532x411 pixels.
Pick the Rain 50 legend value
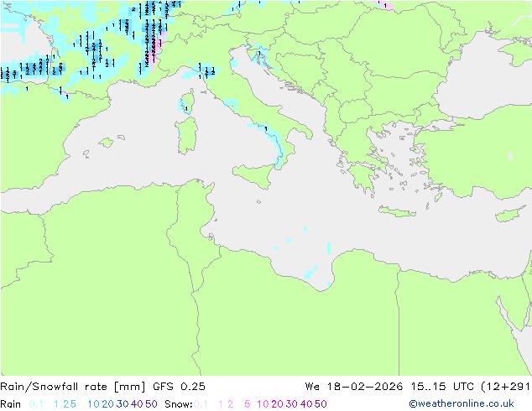[151, 404]
